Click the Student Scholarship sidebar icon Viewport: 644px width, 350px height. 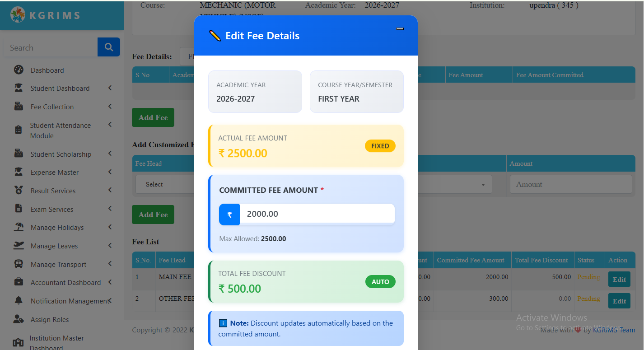coord(19,154)
